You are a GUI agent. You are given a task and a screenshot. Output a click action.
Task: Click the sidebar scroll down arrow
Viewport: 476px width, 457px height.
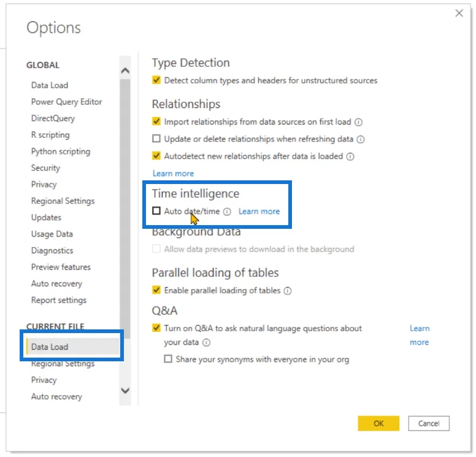125,391
